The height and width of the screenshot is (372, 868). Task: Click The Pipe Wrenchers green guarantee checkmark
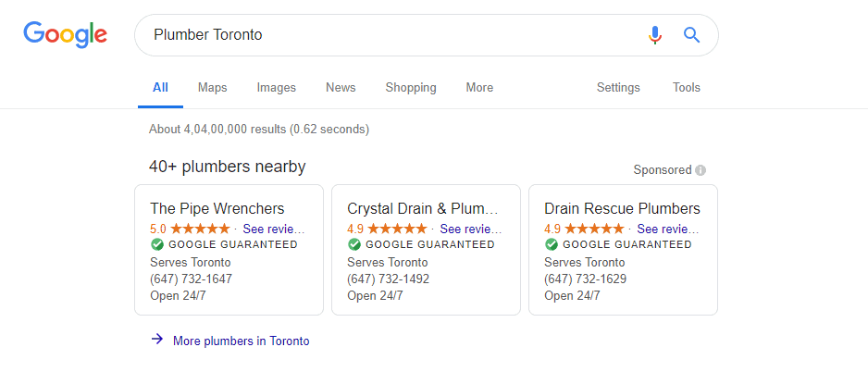coord(156,244)
